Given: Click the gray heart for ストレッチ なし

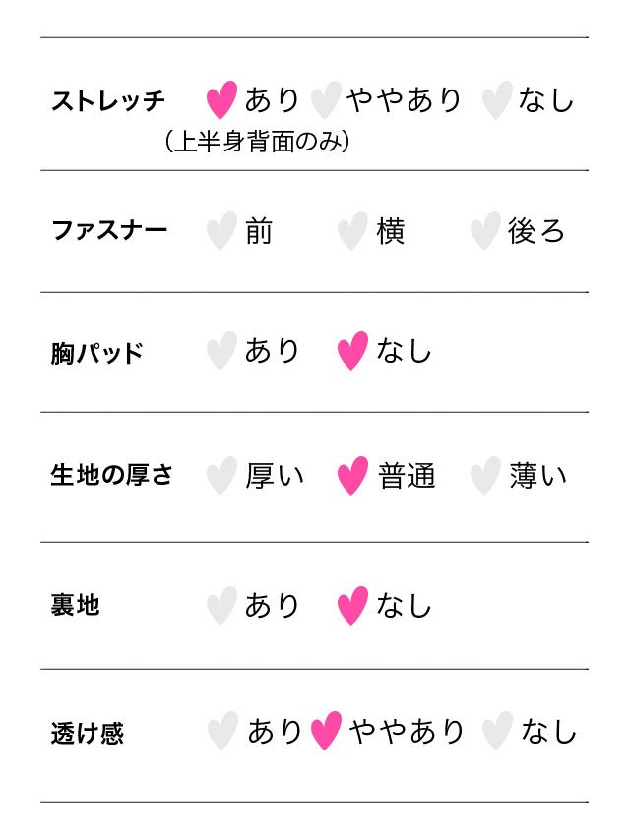Looking at the screenshot, I should pyautogui.click(x=496, y=100).
